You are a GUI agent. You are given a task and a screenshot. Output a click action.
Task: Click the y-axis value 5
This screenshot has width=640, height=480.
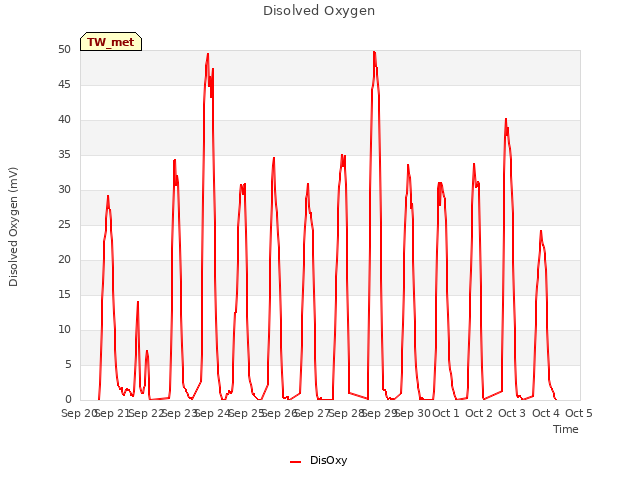68,364
